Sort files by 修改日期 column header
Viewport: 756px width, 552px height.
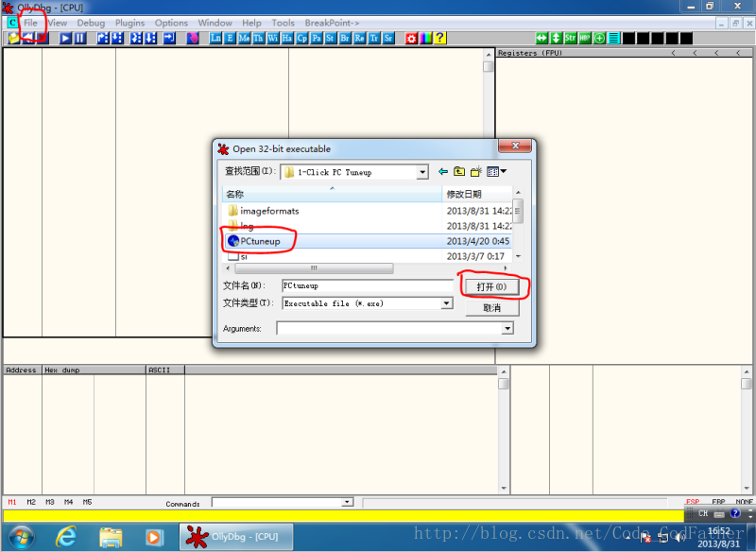(x=476, y=194)
